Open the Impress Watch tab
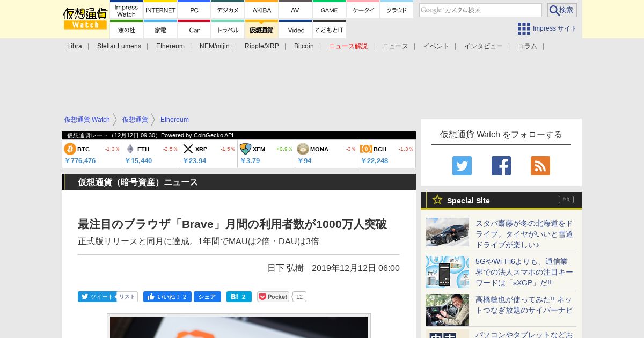644x338 pixels. click(126, 10)
